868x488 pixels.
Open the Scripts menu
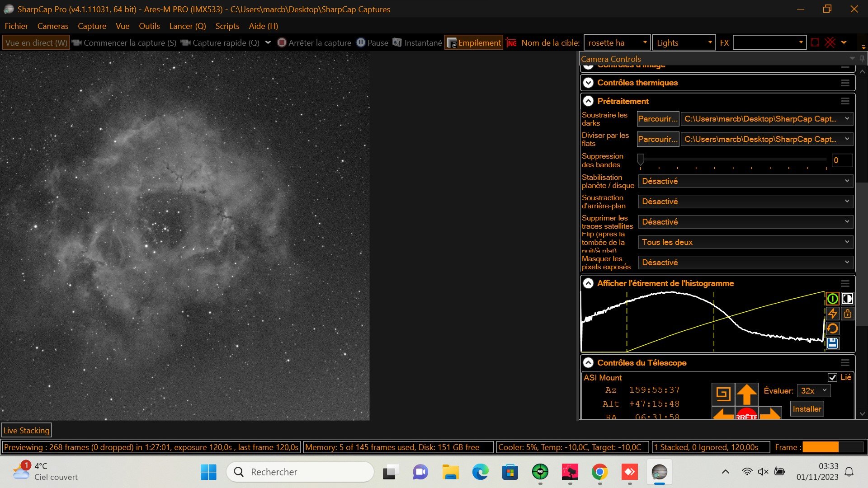[x=227, y=26]
